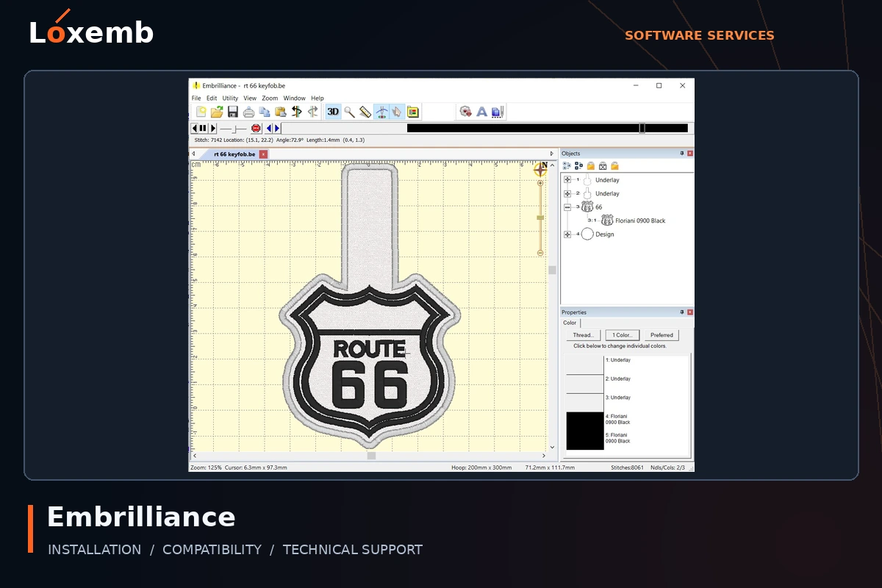Click the open padlock unlock icon

coord(614,166)
